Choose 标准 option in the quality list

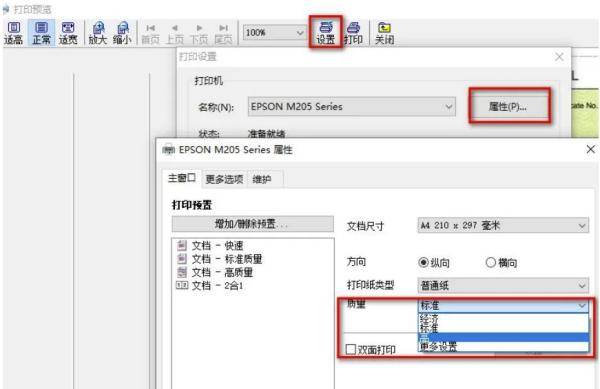pyautogui.click(x=503, y=328)
